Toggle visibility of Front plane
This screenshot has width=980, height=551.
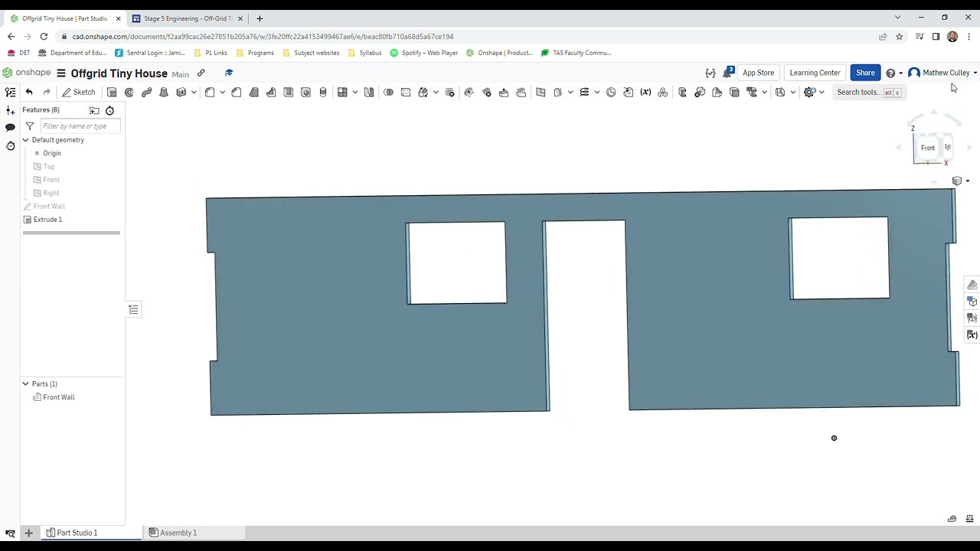tap(37, 180)
